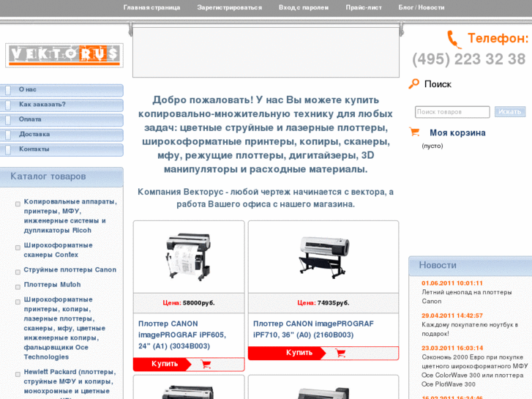
Task: Open the Доставка sidebar item
Action: [x=61, y=135]
